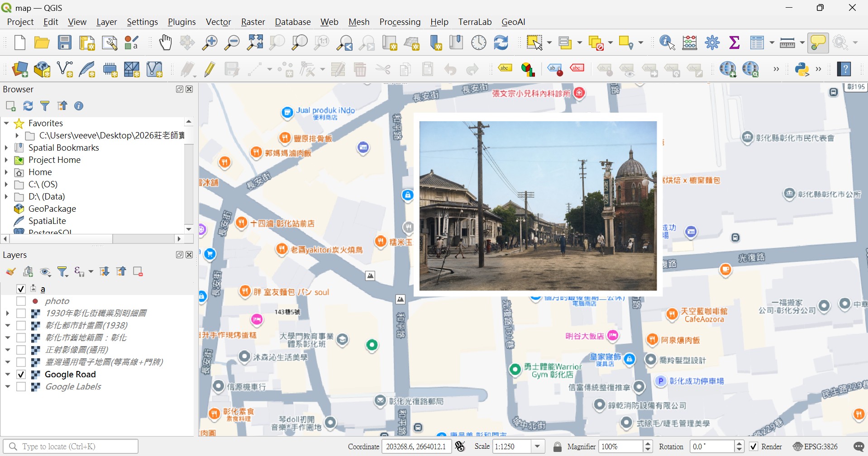
Task: Expand the Spatial Bookmarks node
Action: point(6,147)
